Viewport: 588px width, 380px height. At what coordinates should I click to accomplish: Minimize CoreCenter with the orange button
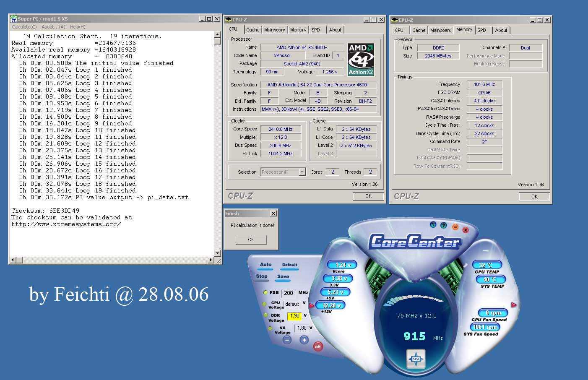point(455,227)
